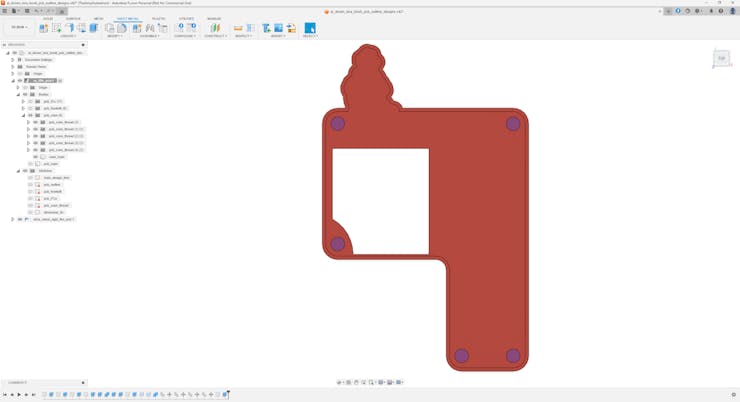Image resolution: width=740 pixels, height=402 pixels.
Task: Switch to the Mesh tab
Action: (98, 19)
